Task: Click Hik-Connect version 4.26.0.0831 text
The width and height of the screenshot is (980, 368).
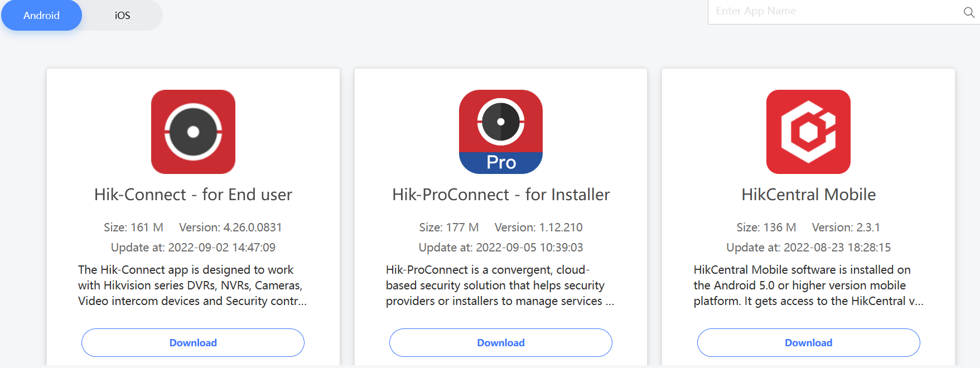Action: (x=230, y=227)
